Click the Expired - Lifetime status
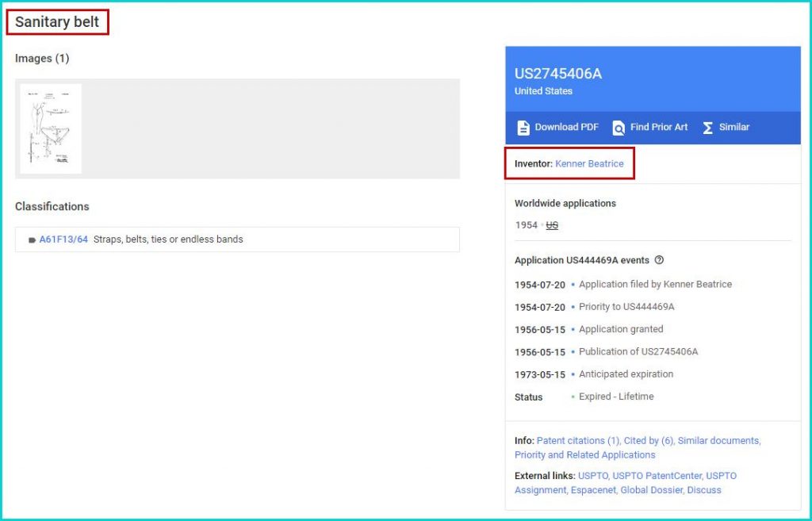Image resolution: width=812 pixels, height=521 pixels. tap(616, 396)
